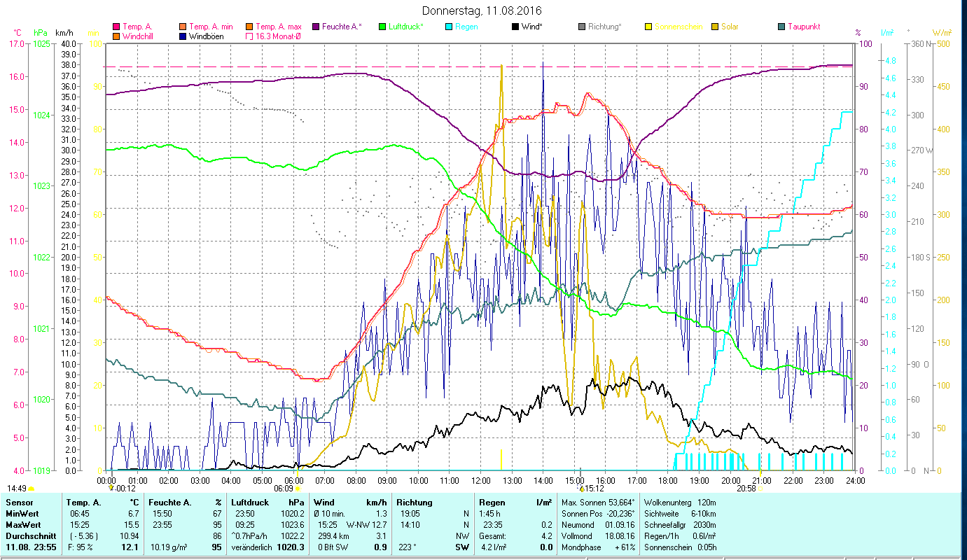Click the 14:49 marker icon at bottom left
Viewport: 967px width, 560px height.
click(31, 489)
